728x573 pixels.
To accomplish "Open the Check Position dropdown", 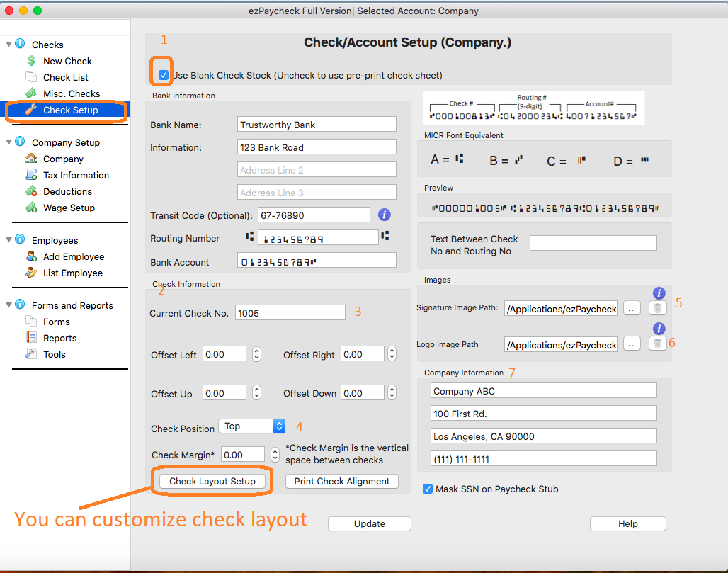I will [x=251, y=426].
